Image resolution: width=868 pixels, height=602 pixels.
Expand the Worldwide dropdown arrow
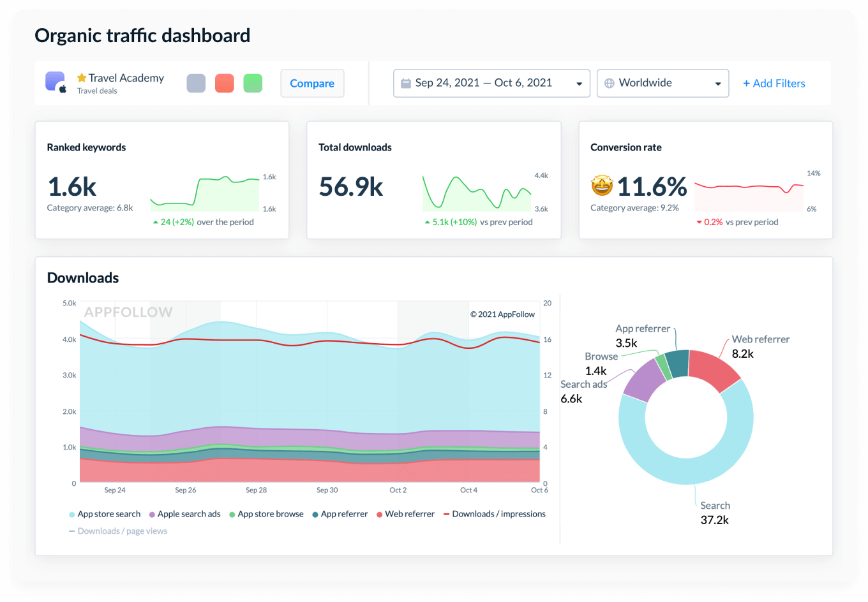coord(718,84)
